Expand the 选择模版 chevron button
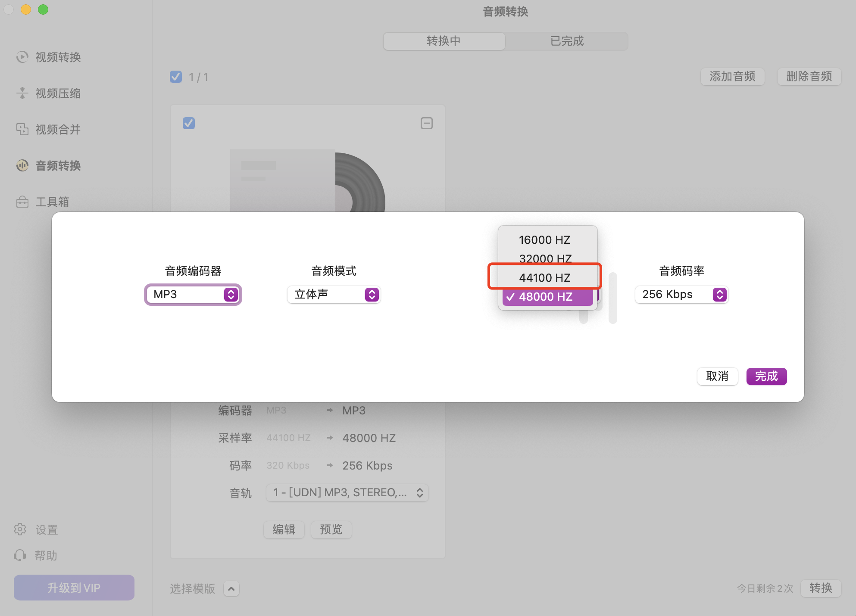Screen dimensions: 856x616 231,588
